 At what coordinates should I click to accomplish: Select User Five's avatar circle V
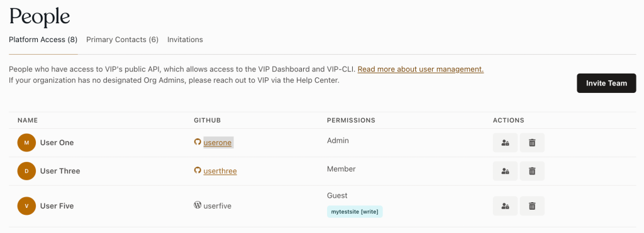click(x=26, y=206)
